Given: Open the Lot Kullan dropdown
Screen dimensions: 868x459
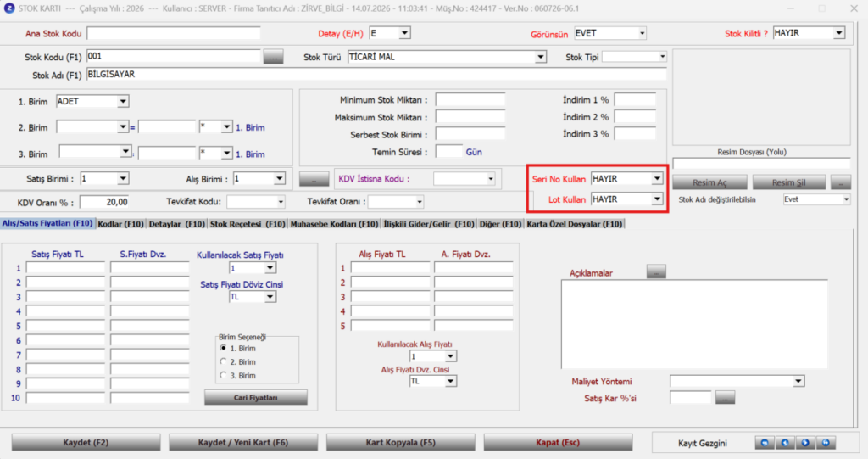Looking at the screenshot, I should click(x=657, y=199).
